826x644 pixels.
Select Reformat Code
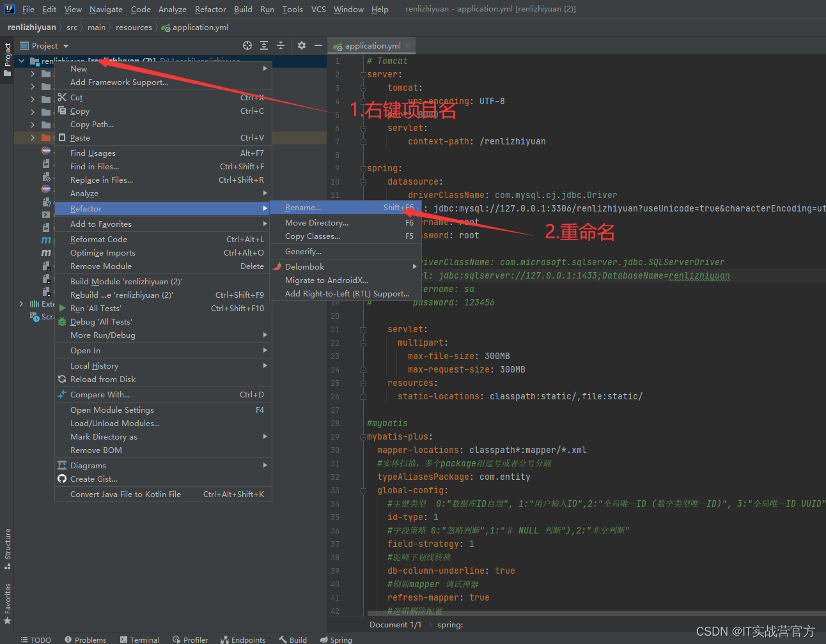click(164, 240)
